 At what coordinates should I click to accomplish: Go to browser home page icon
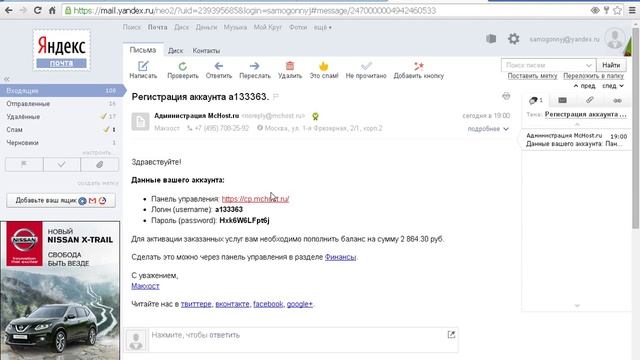pos(52,11)
